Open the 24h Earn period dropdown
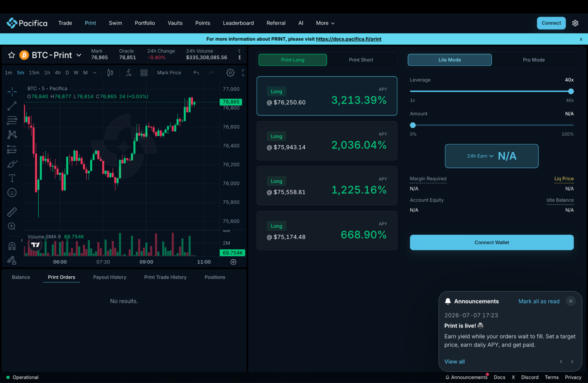The image size is (588, 383). click(x=480, y=156)
